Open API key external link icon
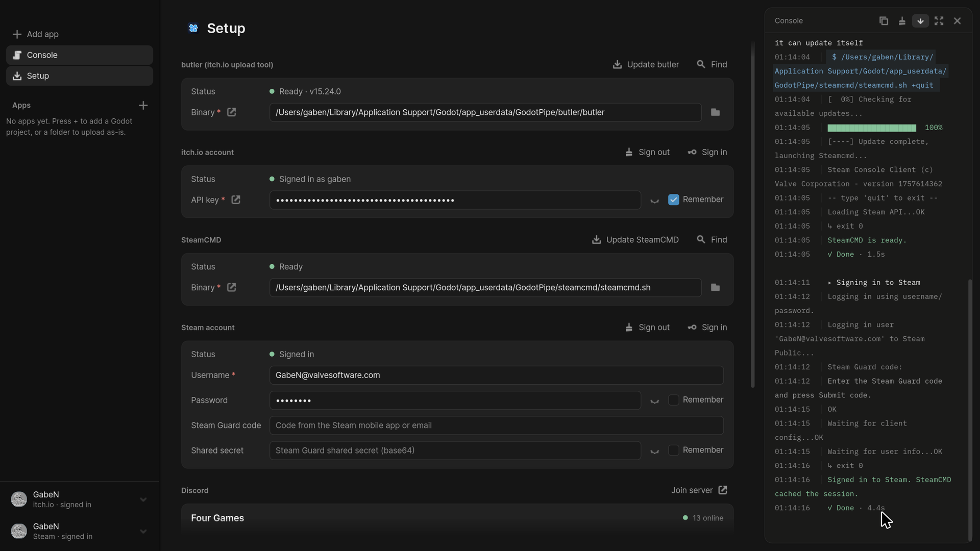 point(236,200)
